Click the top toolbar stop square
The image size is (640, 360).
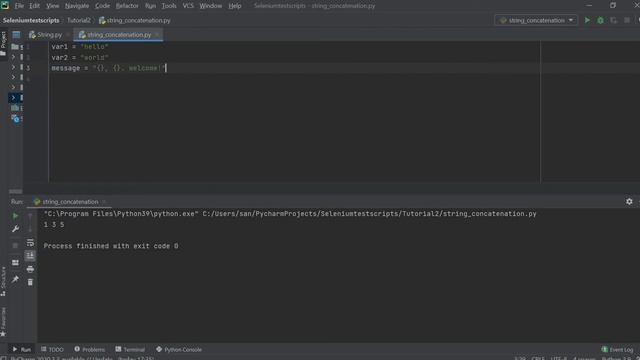click(627, 20)
